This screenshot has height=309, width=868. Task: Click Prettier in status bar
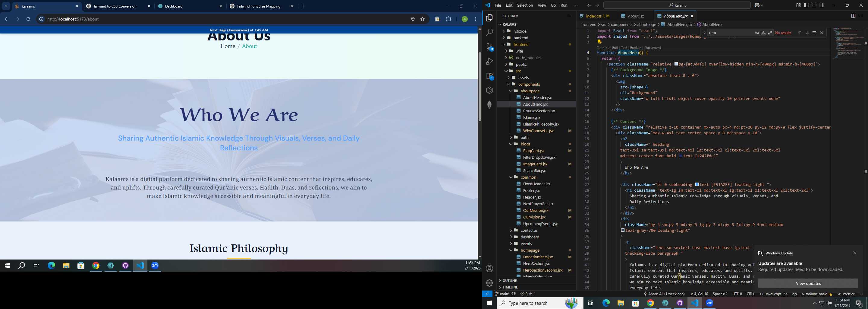point(846,294)
